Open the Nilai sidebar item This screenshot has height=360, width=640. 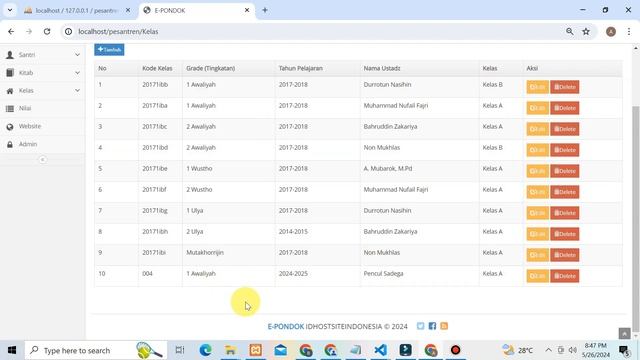click(42, 108)
